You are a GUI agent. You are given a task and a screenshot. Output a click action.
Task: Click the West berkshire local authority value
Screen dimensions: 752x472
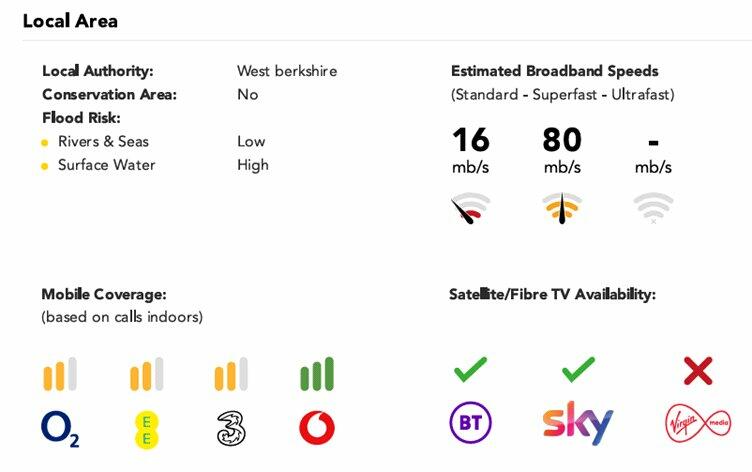coord(287,71)
